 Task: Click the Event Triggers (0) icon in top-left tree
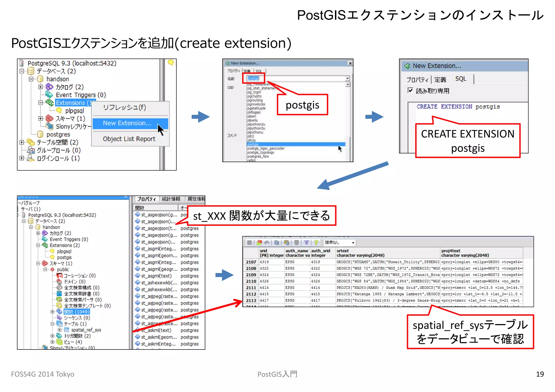[x=49, y=95]
